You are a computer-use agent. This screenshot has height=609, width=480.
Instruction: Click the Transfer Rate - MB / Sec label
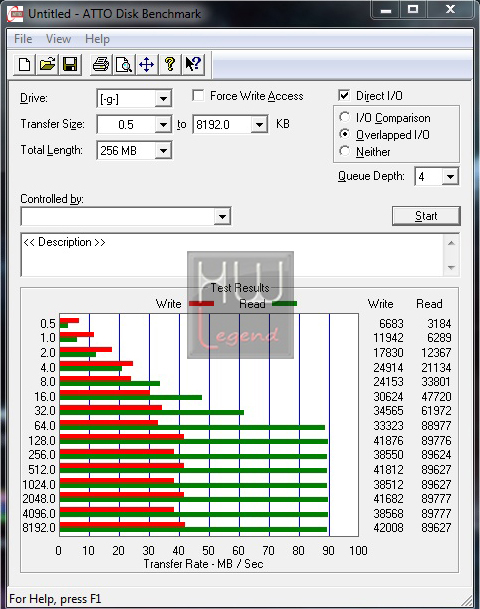(203, 564)
